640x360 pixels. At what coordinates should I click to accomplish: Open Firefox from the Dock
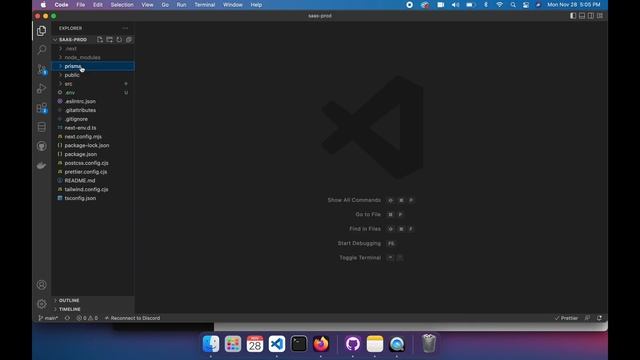[321, 344]
